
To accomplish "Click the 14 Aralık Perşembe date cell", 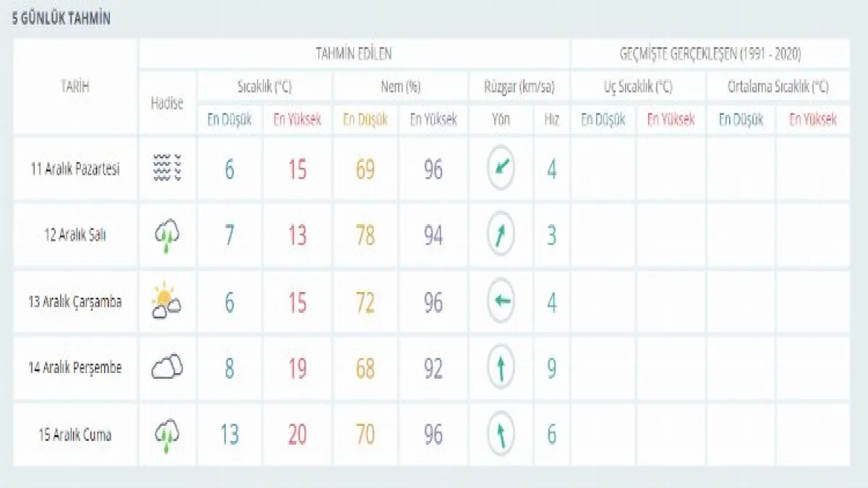I will [75, 367].
